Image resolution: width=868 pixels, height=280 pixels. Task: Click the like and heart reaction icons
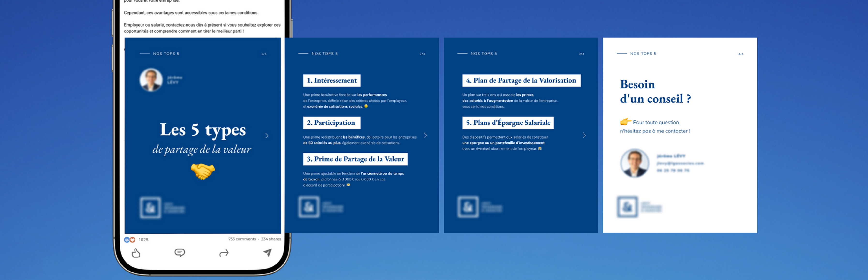[129, 240]
